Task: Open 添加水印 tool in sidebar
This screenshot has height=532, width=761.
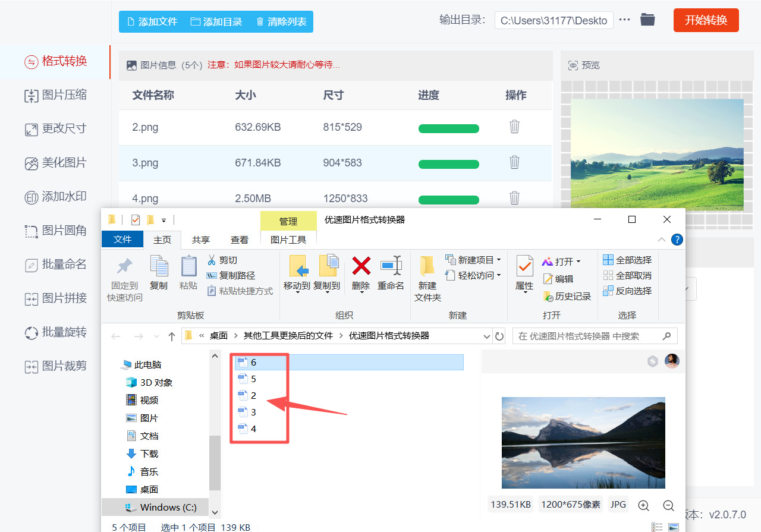Action: coord(55,197)
